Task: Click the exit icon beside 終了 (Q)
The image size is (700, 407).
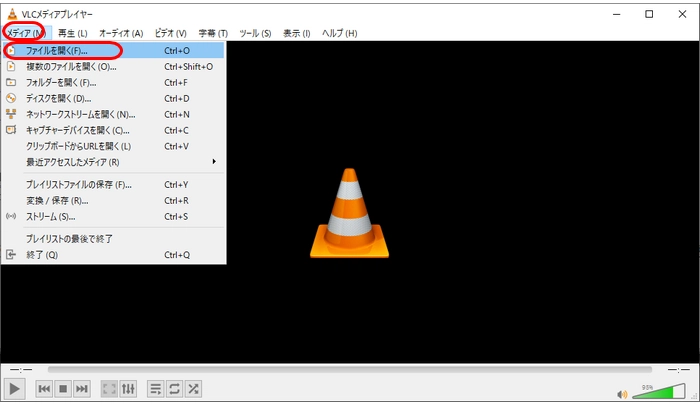Action: [x=11, y=255]
